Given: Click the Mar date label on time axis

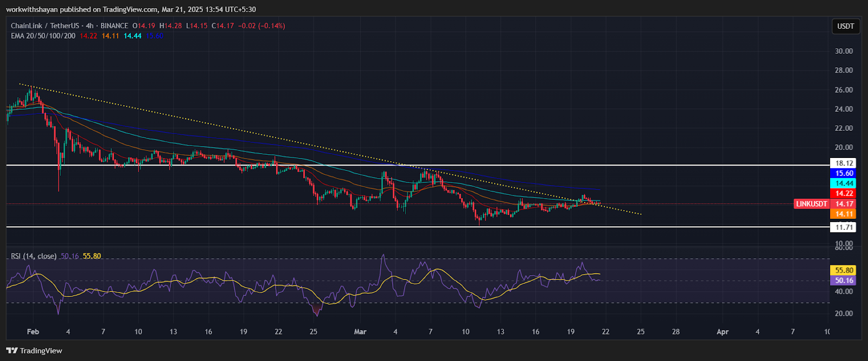Looking at the screenshot, I should (360, 332).
